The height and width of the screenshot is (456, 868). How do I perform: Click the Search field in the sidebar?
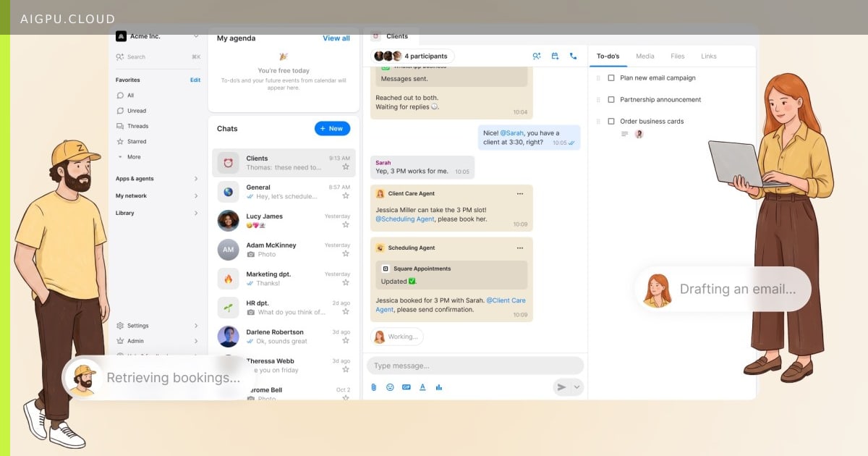(158, 57)
